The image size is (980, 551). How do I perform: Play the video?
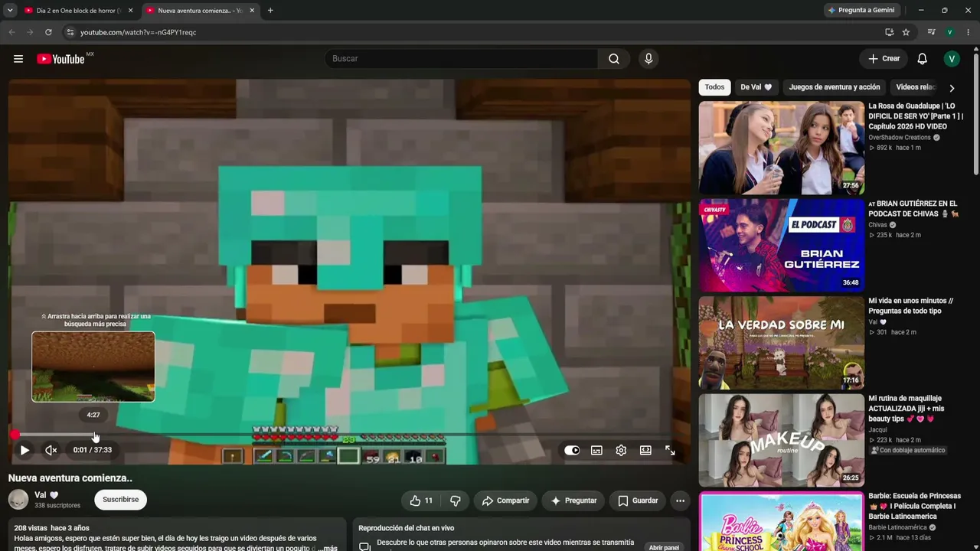pos(24,450)
